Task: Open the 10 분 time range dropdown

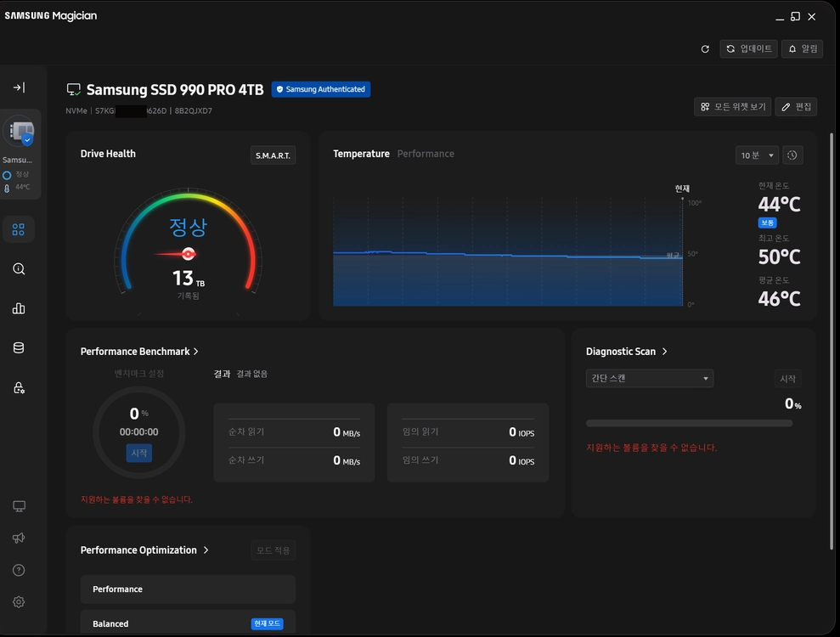Action: coord(757,155)
